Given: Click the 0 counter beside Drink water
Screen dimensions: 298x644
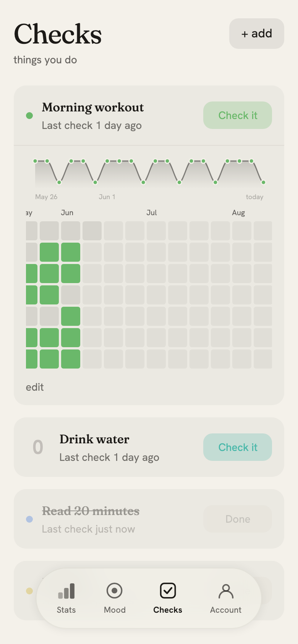Looking at the screenshot, I should tap(38, 447).
